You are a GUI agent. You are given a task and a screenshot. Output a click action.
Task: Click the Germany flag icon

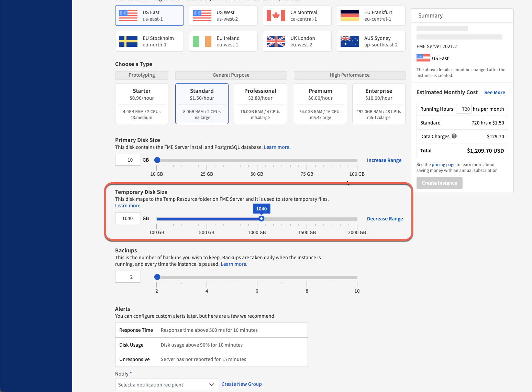[350, 15]
